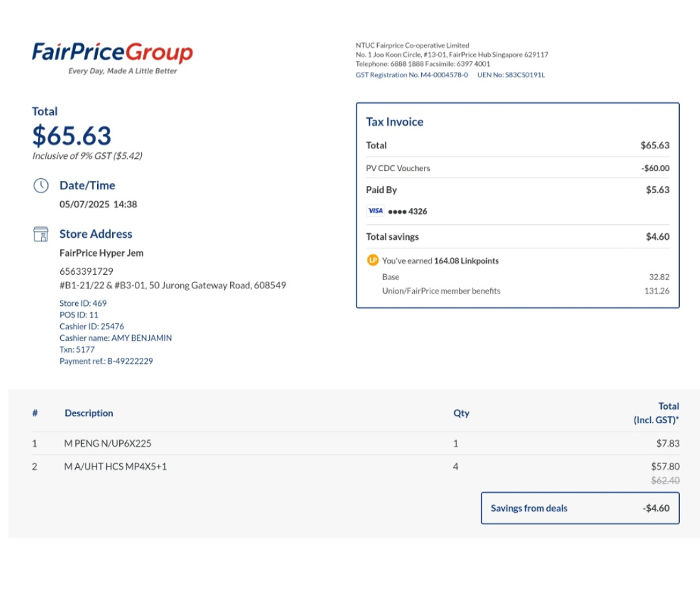Click the orange LP Linkpoints icon
The image size is (700, 604).
coord(373,261)
